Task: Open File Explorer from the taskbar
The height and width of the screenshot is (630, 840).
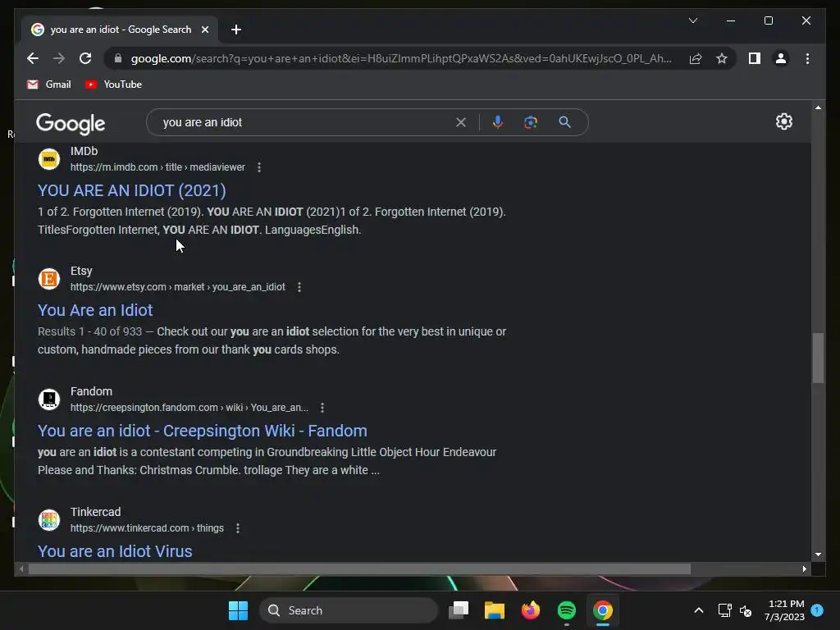Action: (495, 610)
